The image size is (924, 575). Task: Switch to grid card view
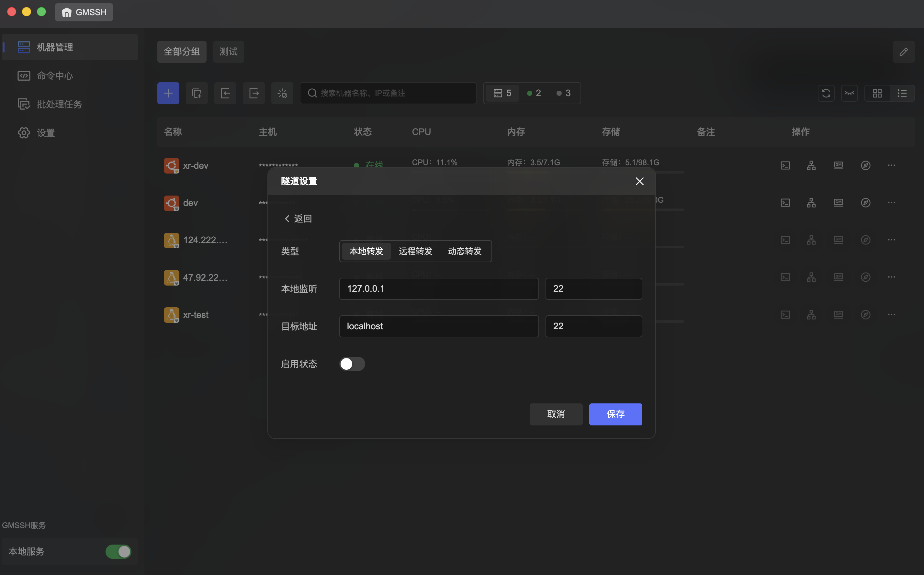(877, 93)
